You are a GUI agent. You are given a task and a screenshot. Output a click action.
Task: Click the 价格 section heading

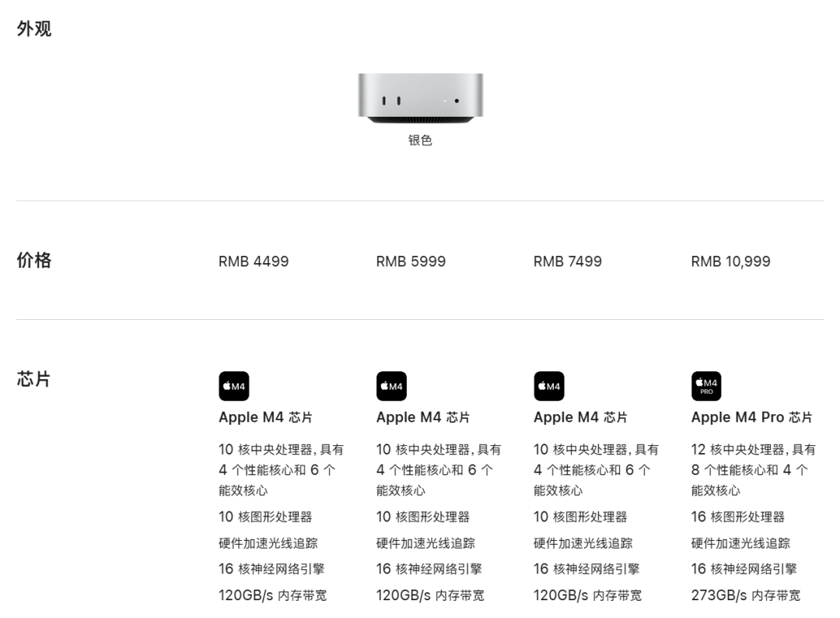[x=33, y=260]
